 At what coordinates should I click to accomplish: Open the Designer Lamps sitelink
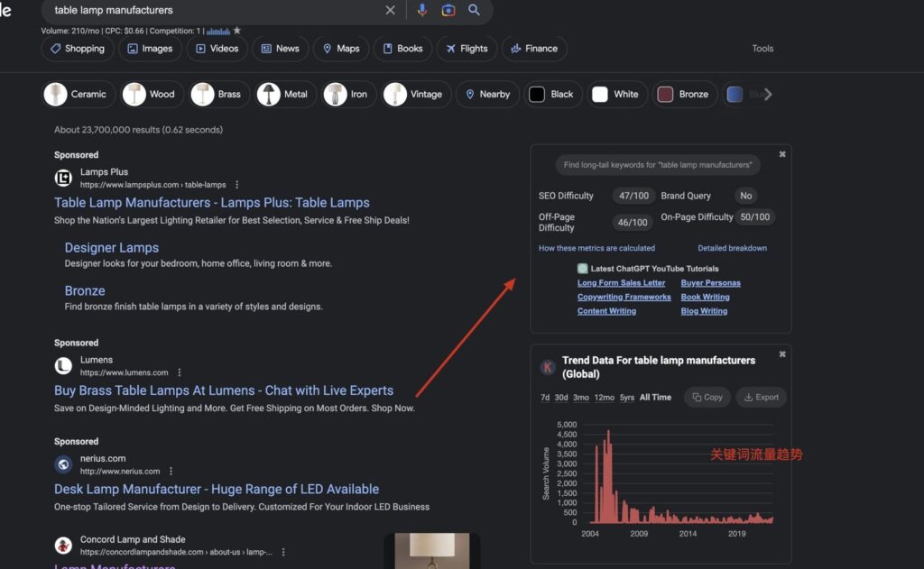click(x=111, y=248)
